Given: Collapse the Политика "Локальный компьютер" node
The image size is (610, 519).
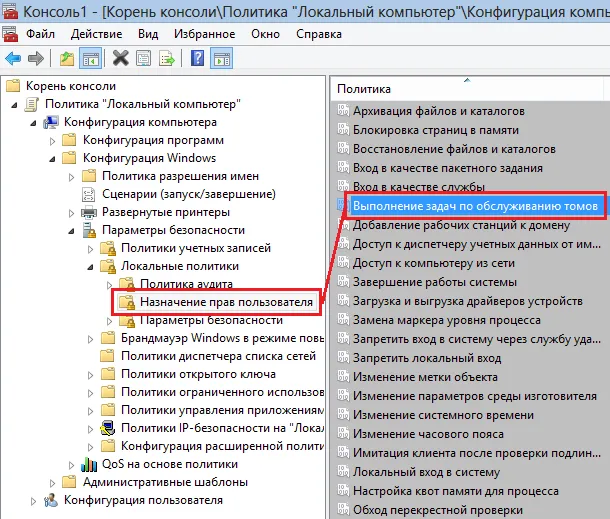Looking at the screenshot, I should [x=14, y=105].
